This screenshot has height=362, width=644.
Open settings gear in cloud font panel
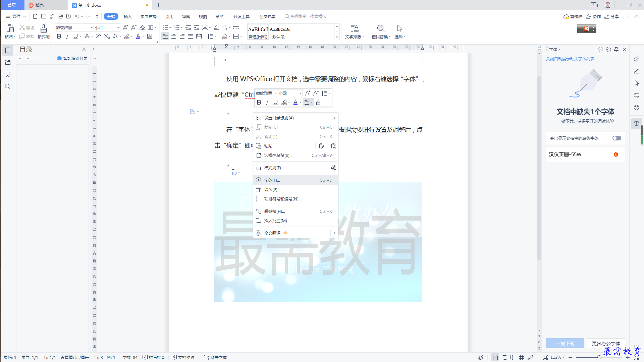(x=608, y=49)
